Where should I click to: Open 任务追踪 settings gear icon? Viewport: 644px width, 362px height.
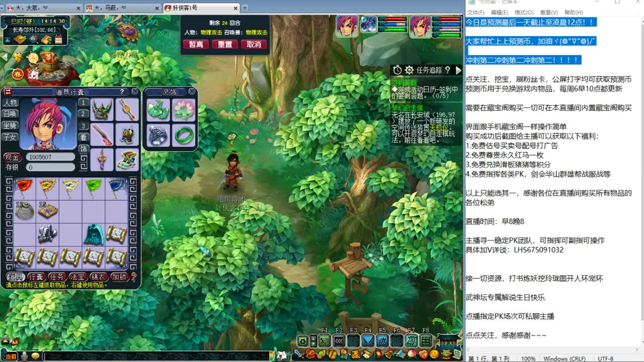click(x=409, y=70)
